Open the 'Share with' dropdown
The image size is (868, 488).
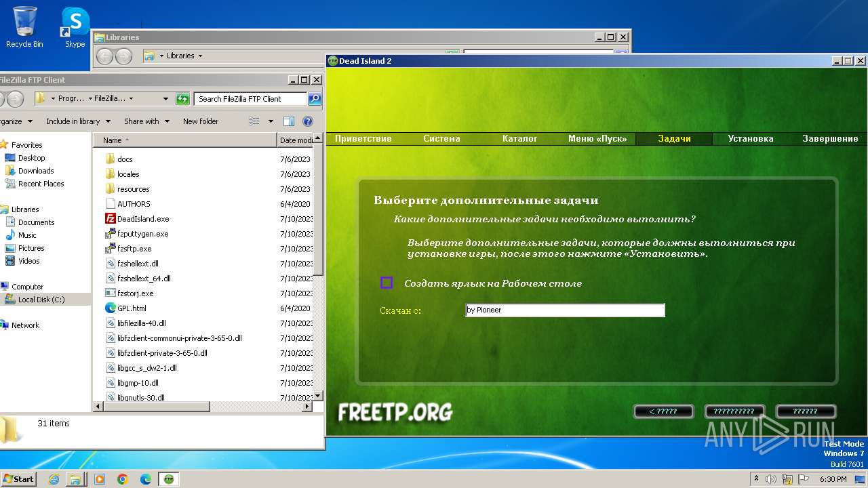click(x=146, y=121)
